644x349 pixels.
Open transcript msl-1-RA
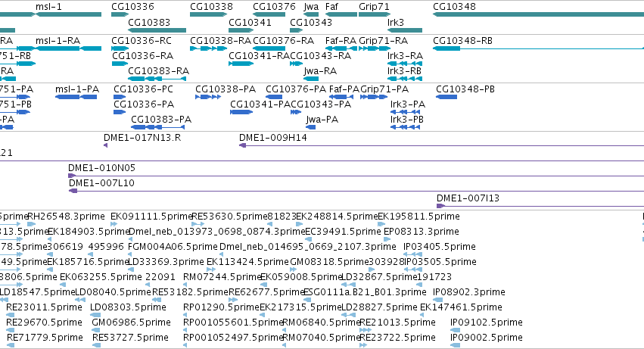click(x=69, y=48)
